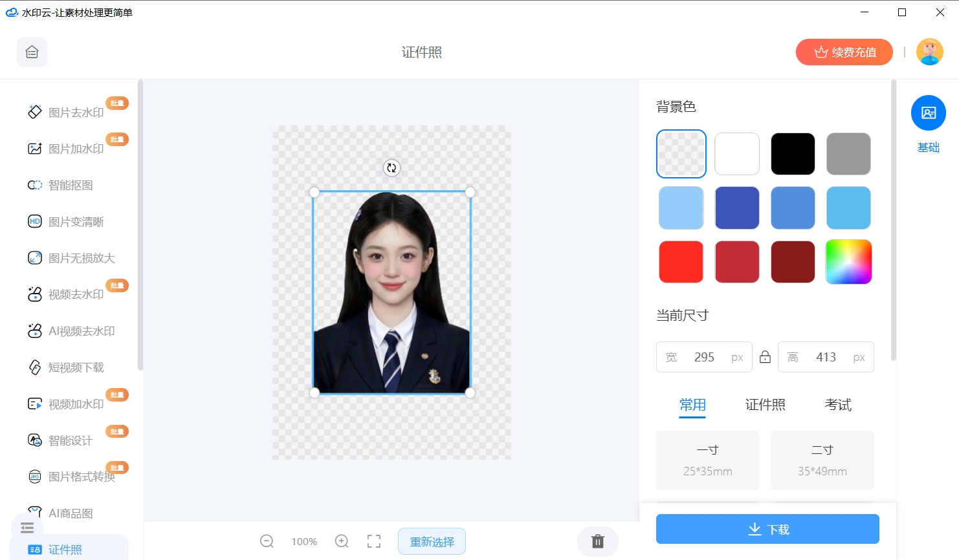Image resolution: width=959 pixels, height=560 pixels.
Task: Click the 下载 download button
Action: pyautogui.click(x=767, y=529)
